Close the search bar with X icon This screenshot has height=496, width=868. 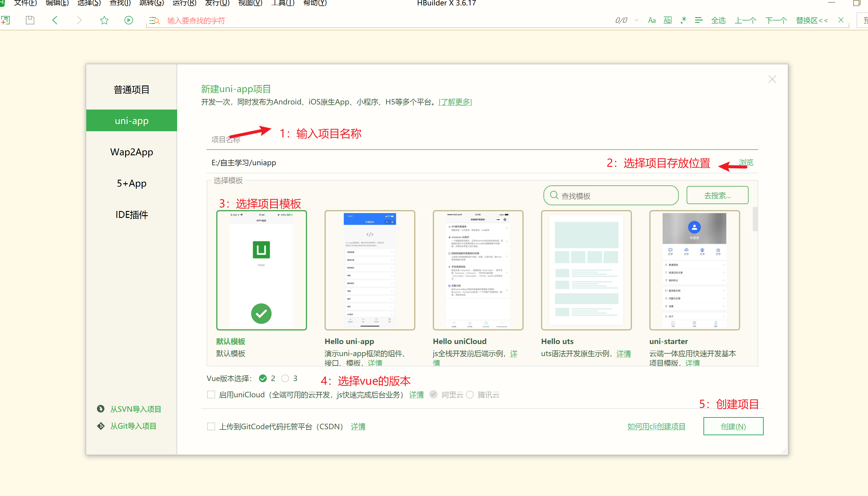841,20
